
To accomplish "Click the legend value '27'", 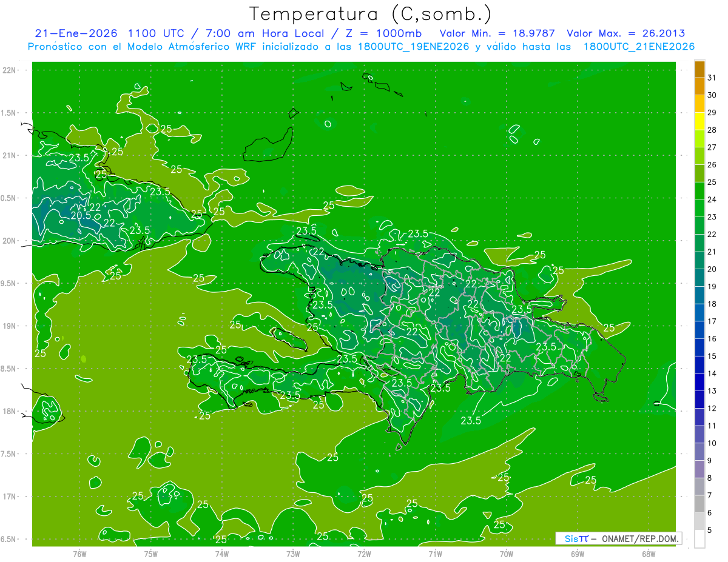I will pyautogui.click(x=712, y=147).
